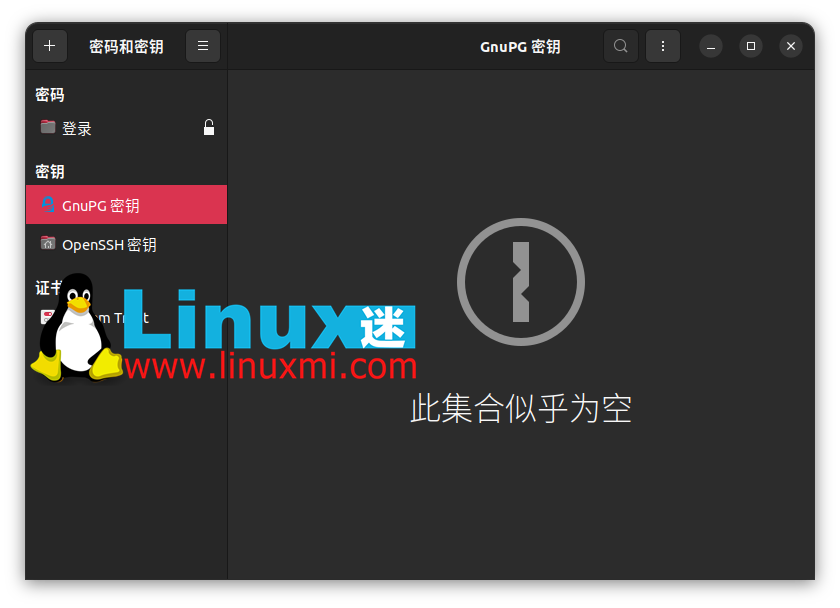Click the 密码 section header

[50, 95]
